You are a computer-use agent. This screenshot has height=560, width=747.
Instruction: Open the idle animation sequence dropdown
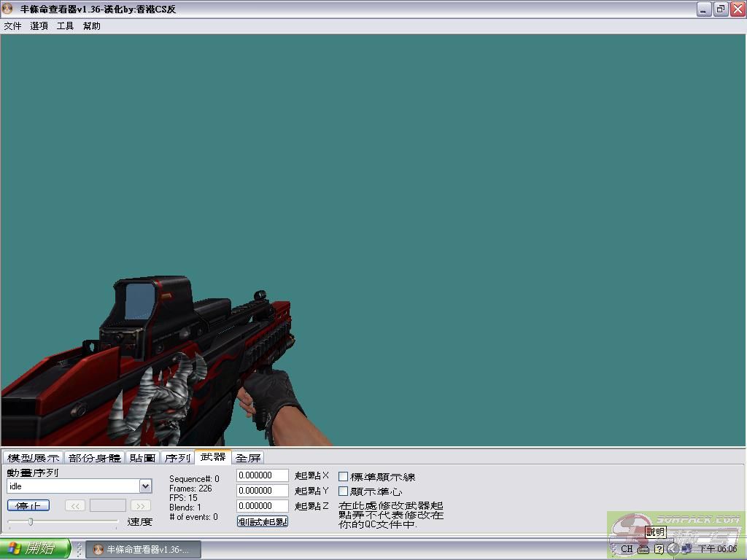(x=145, y=486)
